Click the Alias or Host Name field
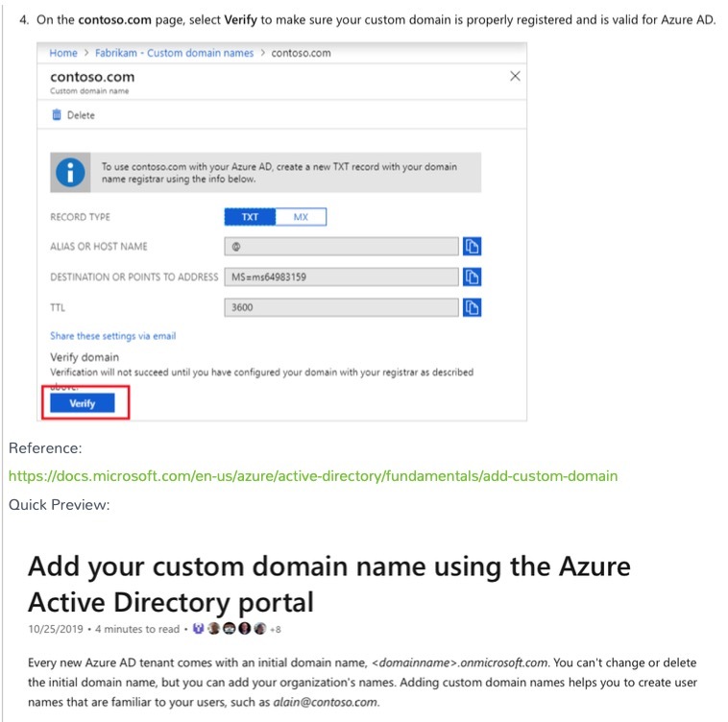The width and height of the screenshot is (728, 722). 341,247
